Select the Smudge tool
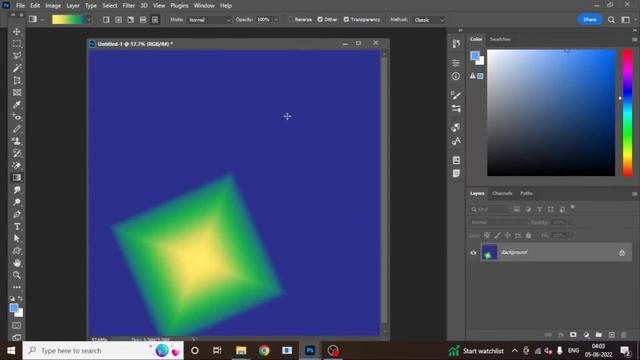The width and height of the screenshot is (640, 360). (17, 190)
